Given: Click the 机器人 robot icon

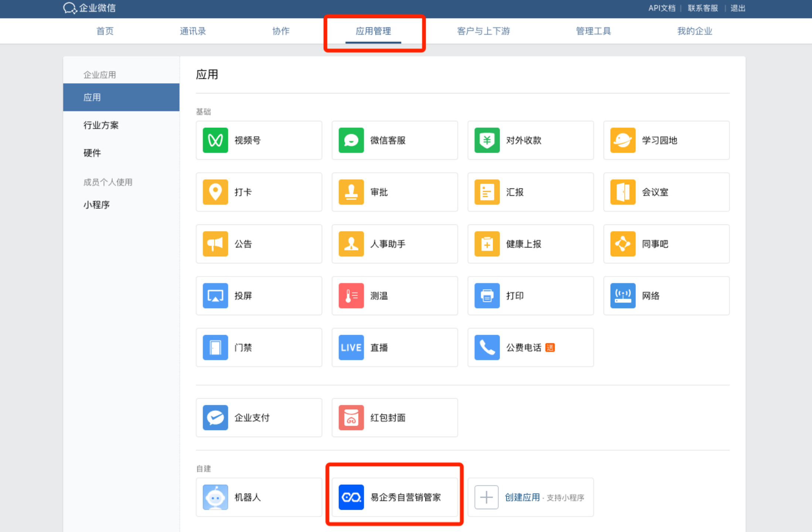Looking at the screenshot, I should pos(215,497).
